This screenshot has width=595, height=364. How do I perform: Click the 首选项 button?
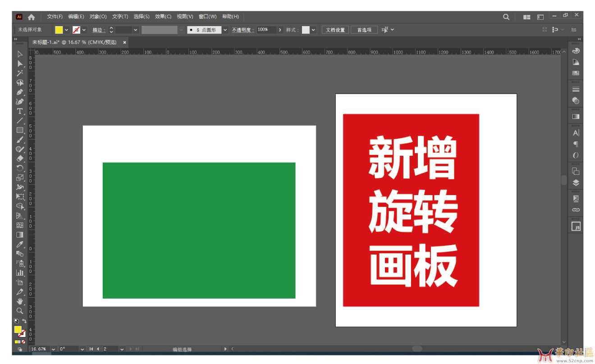364,30
